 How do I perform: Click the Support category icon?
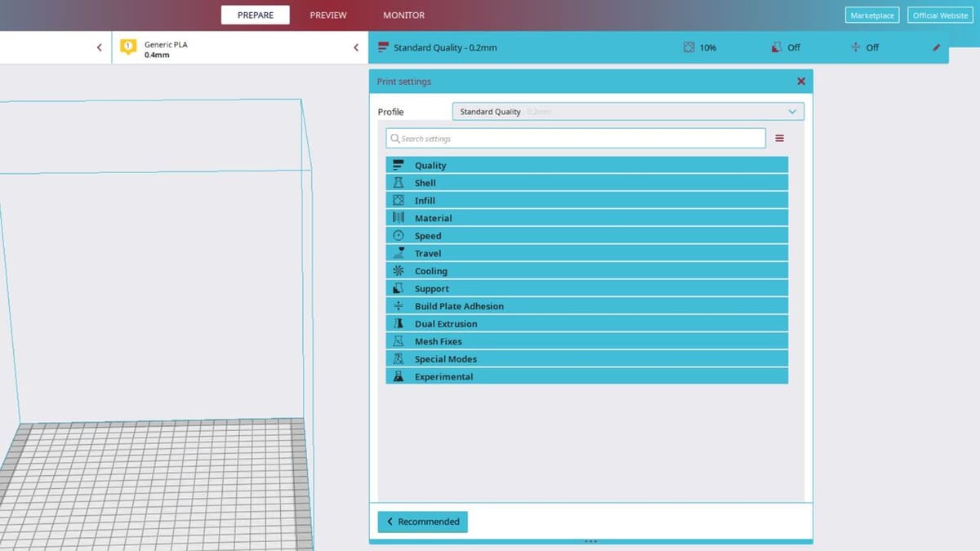point(399,288)
